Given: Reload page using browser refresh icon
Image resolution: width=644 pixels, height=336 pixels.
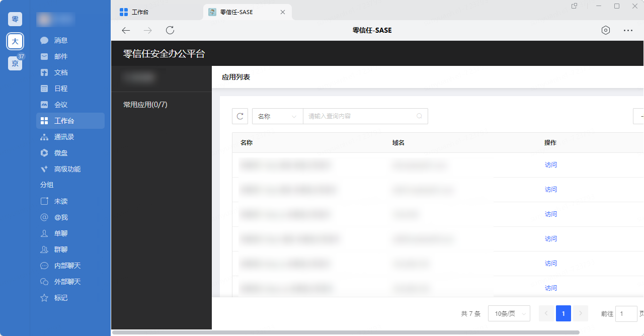Looking at the screenshot, I should (x=170, y=30).
